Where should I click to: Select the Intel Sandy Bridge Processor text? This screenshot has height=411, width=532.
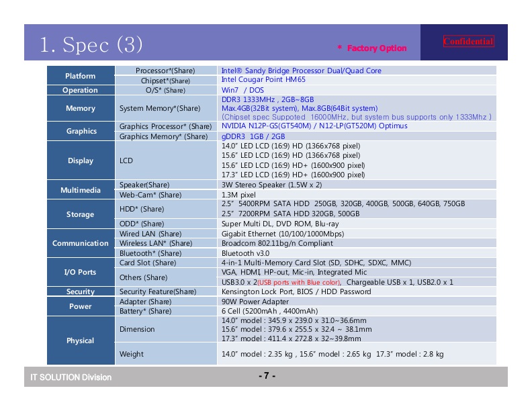pos(302,71)
